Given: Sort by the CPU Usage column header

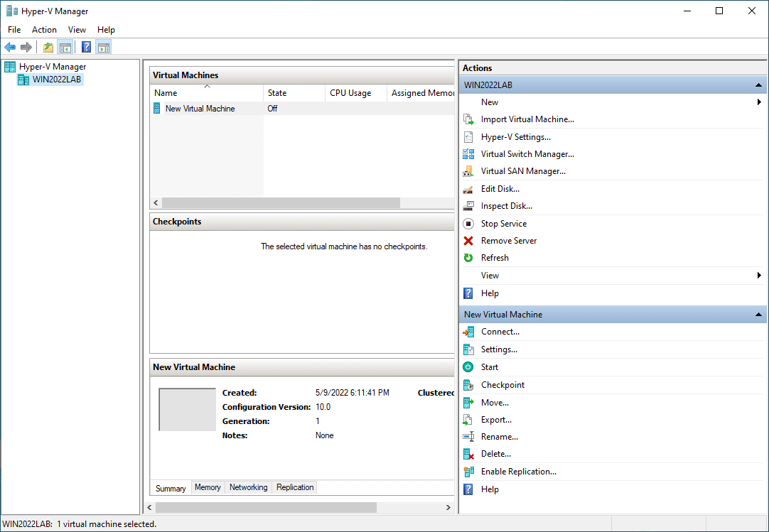Looking at the screenshot, I should coord(355,92).
